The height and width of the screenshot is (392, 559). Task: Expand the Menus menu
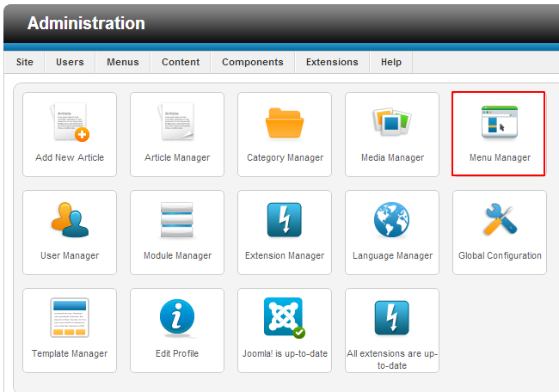pos(123,62)
